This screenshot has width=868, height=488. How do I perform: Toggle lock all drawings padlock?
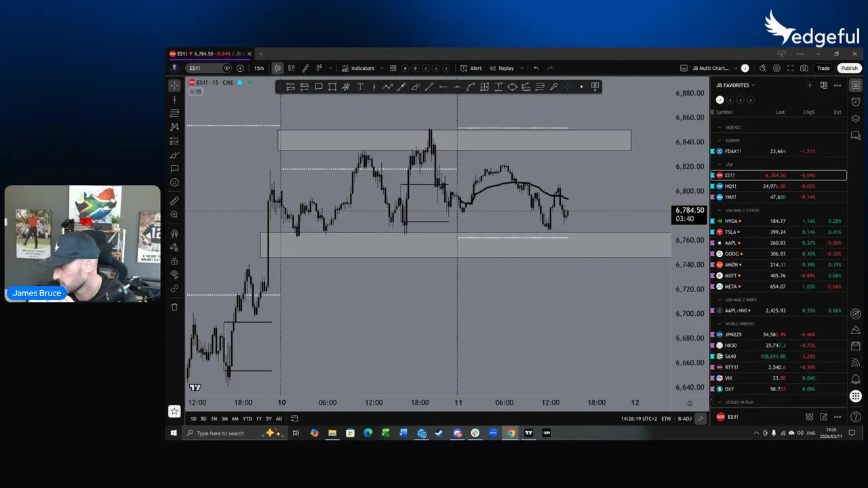(174, 261)
